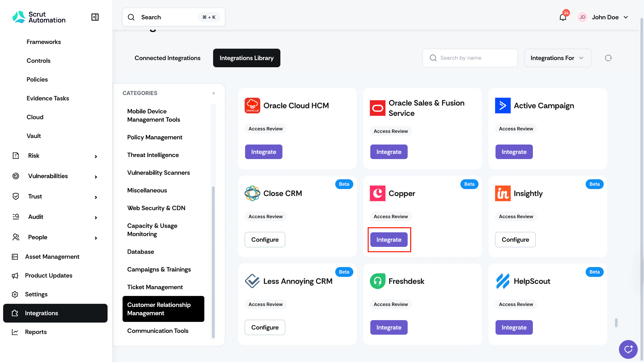Configure the Close CRM integration

pos(265,240)
